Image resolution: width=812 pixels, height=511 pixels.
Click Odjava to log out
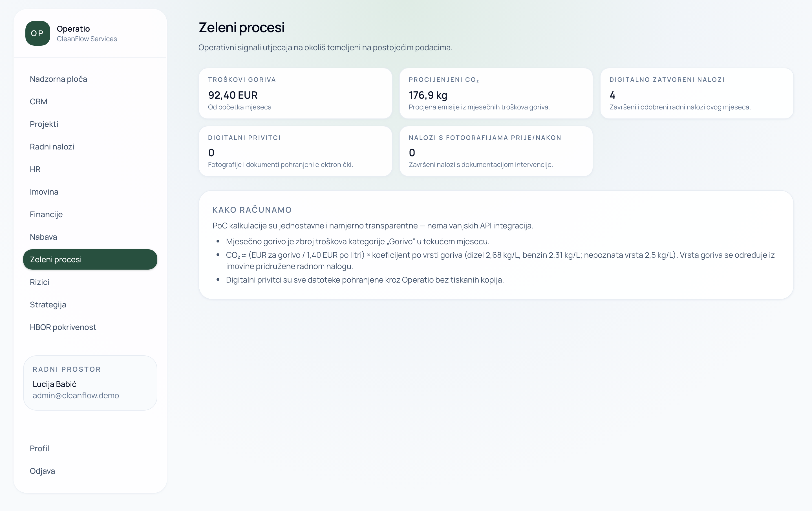pyautogui.click(x=90, y=471)
